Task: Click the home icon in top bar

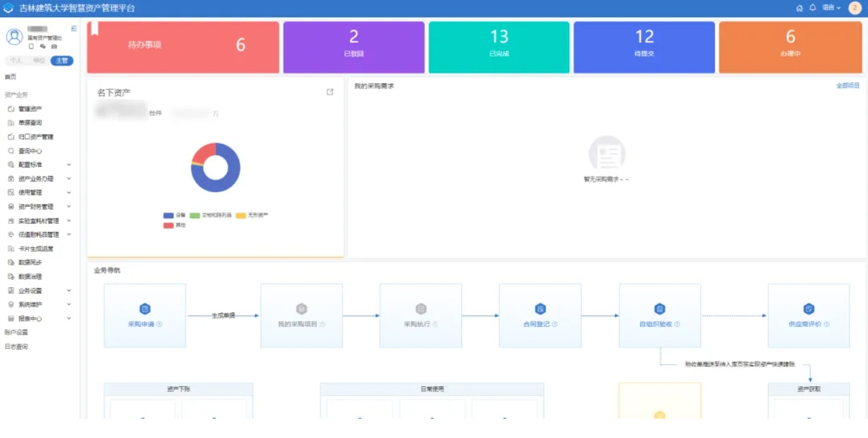Action: [x=800, y=8]
